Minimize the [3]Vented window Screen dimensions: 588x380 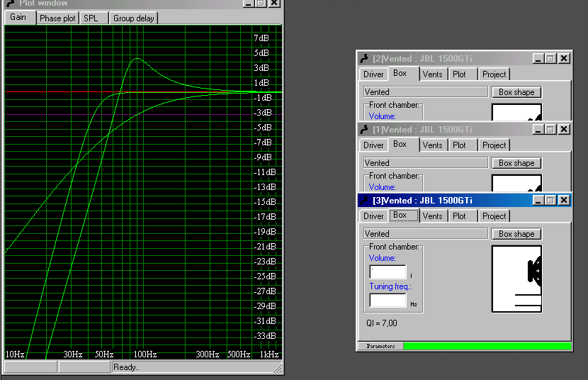(538, 201)
